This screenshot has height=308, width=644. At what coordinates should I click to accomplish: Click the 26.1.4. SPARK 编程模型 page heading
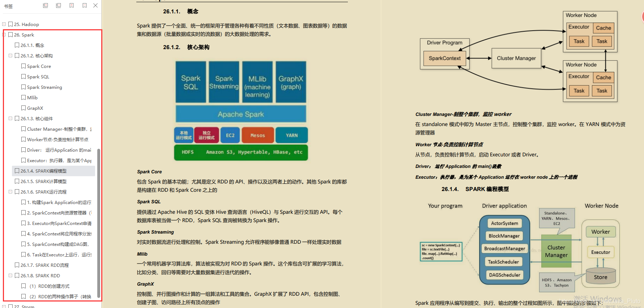coord(475,189)
